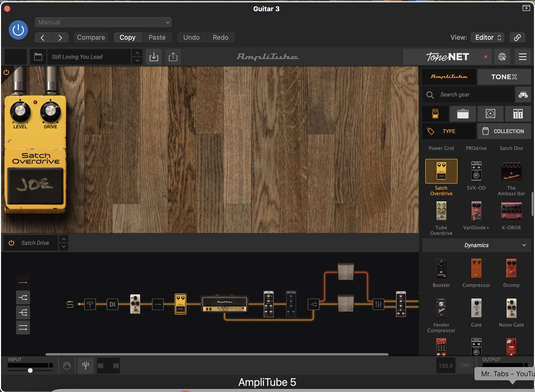Click the Redo button
This screenshot has width=535, height=392.
click(x=220, y=37)
